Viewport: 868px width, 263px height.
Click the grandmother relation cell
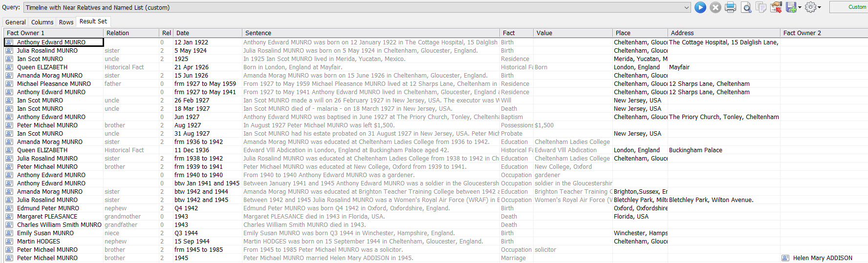pos(122,217)
